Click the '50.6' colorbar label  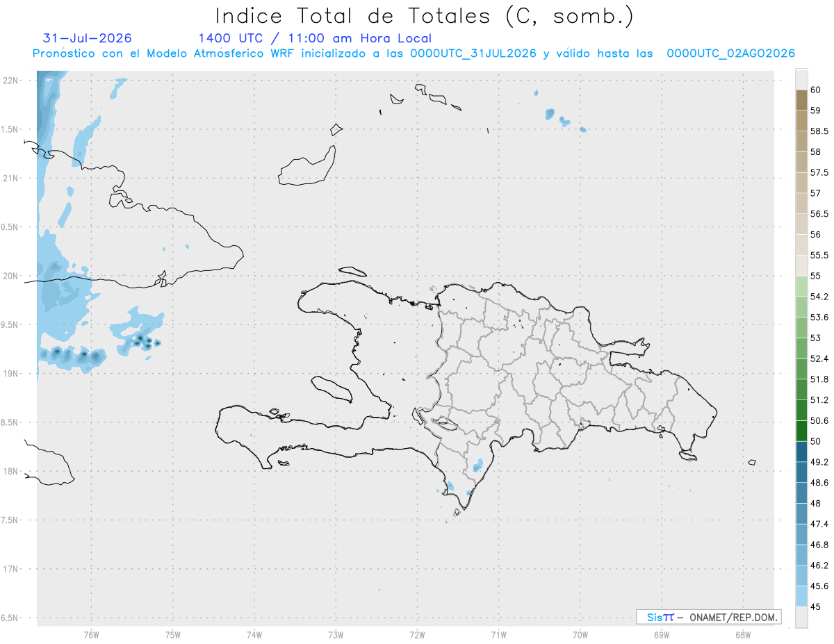pos(819,421)
